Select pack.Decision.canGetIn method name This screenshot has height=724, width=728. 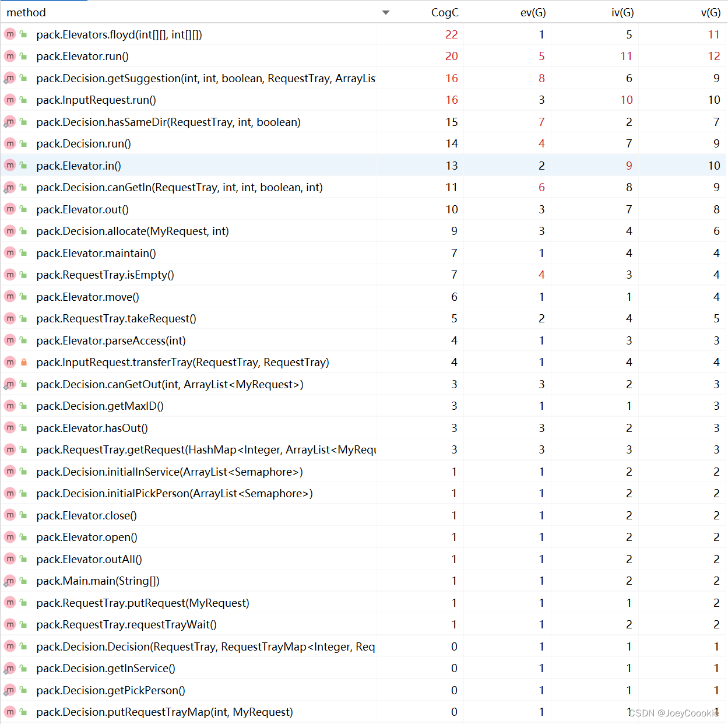click(x=180, y=187)
